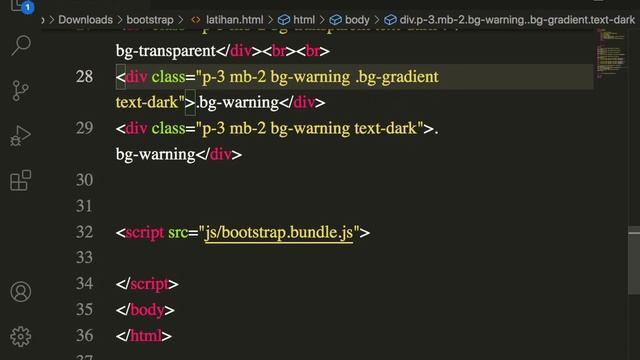Select bootstrap folder in breadcrumb

point(150,20)
